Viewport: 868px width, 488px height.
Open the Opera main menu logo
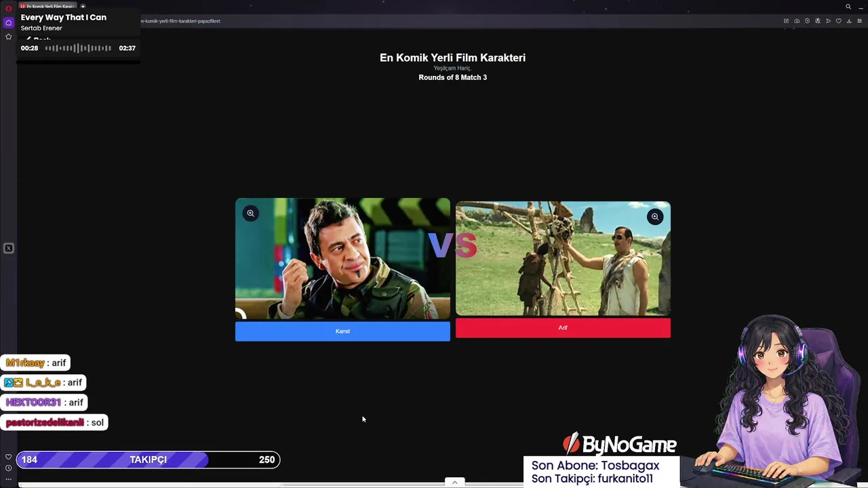8,8
